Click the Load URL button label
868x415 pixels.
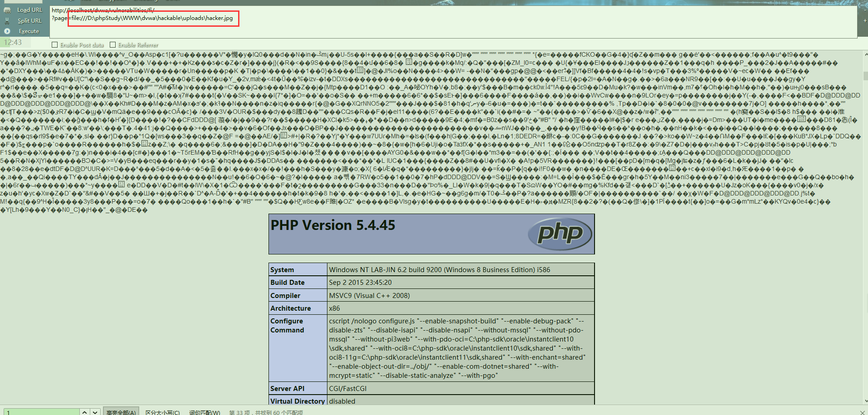[29, 10]
